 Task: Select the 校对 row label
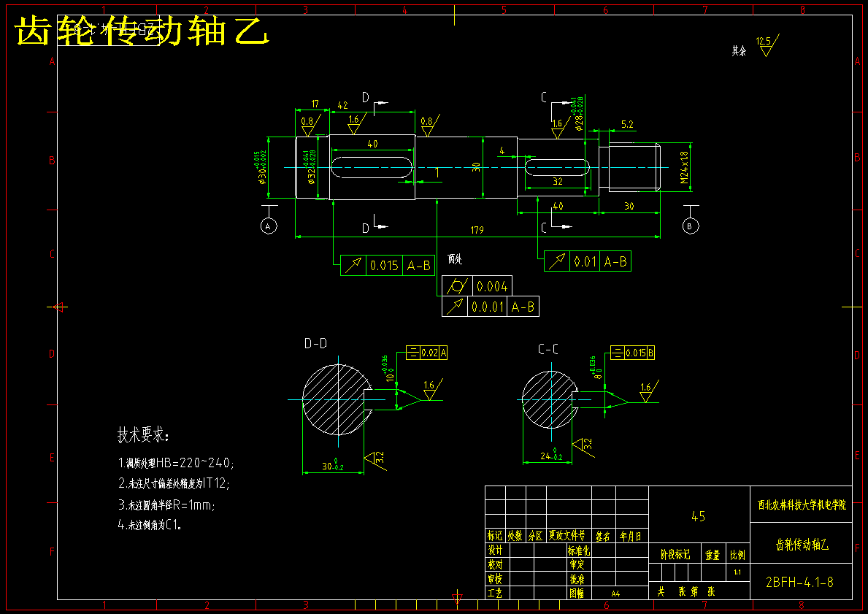(495, 565)
